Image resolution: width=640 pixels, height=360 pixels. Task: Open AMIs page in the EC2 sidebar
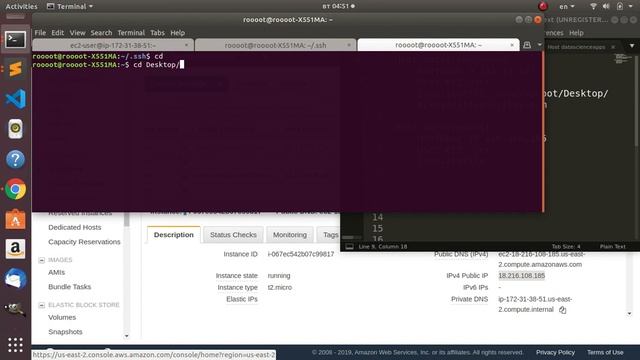pyautogui.click(x=56, y=272)
